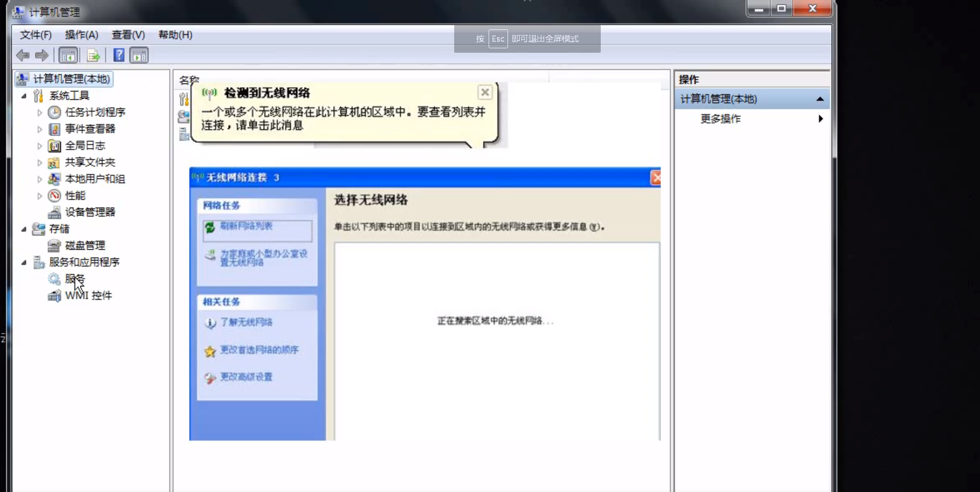The width and height of the screenshot is (980, 492).
Task: Click the 为家庭或小型办公室设置无线网络 link
Action: (264, 258)
